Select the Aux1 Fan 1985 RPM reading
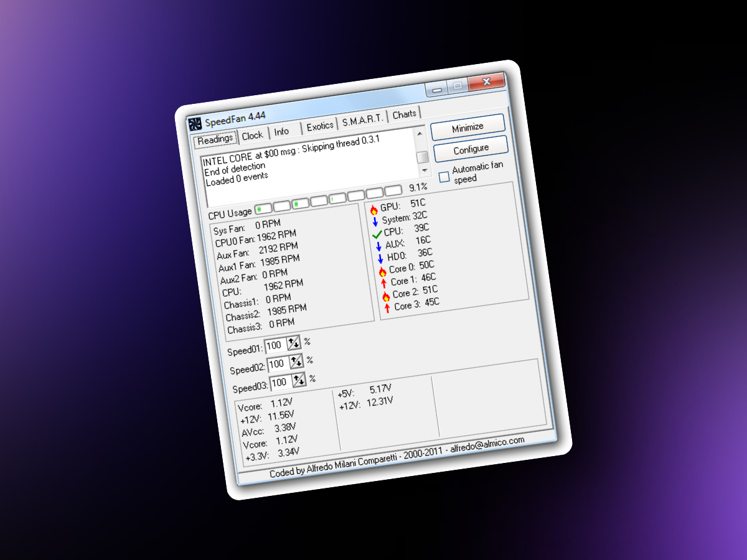747x560 pixels. pyautogui.click(x=259, y=264)
